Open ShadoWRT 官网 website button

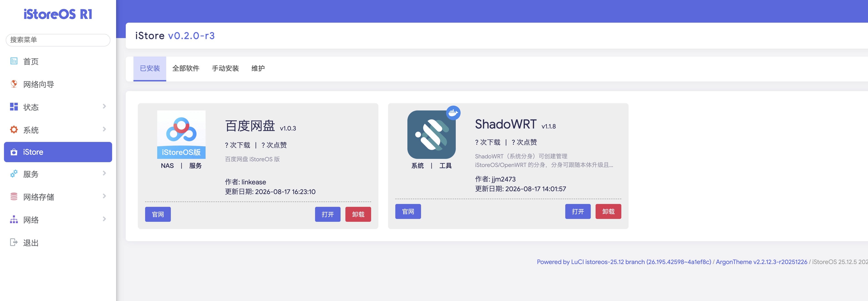(408, 211)
